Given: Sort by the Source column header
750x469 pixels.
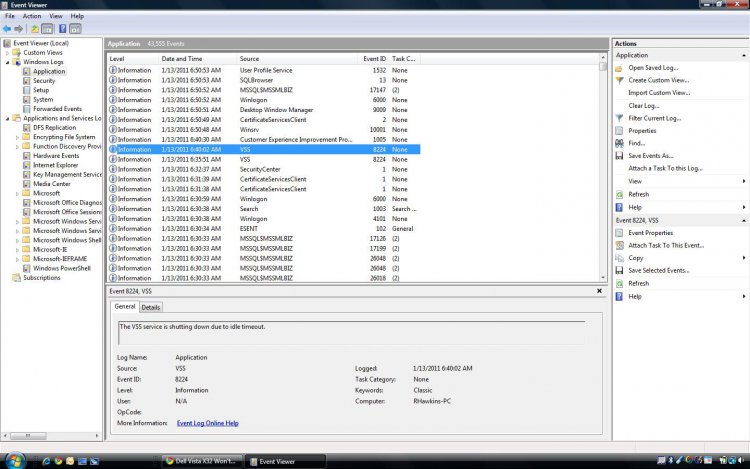Looking at the screenshot, I should 297,59.
